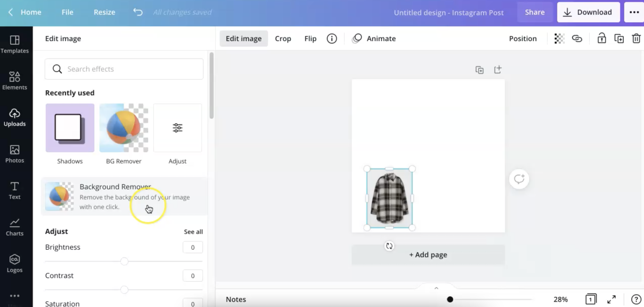The width and height of the screenshot is (644, 307).
Task: Open grid view page count icon
Action: 591,299
